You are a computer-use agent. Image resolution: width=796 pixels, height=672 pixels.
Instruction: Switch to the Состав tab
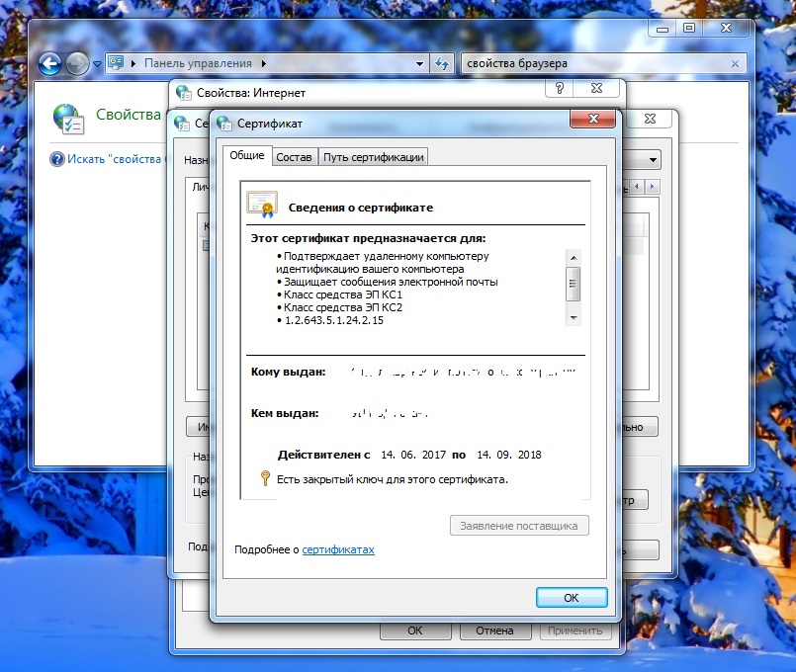coord(294,157)
